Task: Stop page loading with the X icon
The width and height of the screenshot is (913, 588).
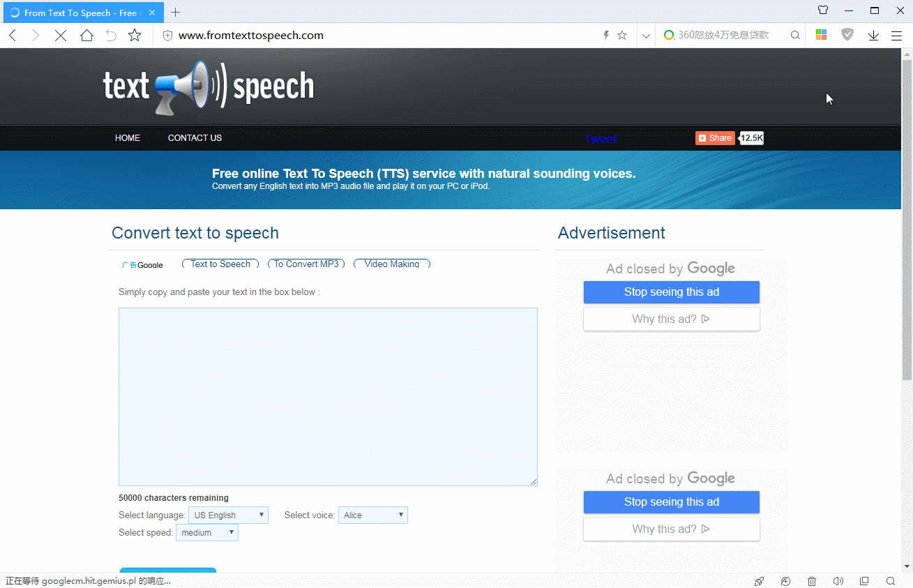Action: tap(61, 36)
